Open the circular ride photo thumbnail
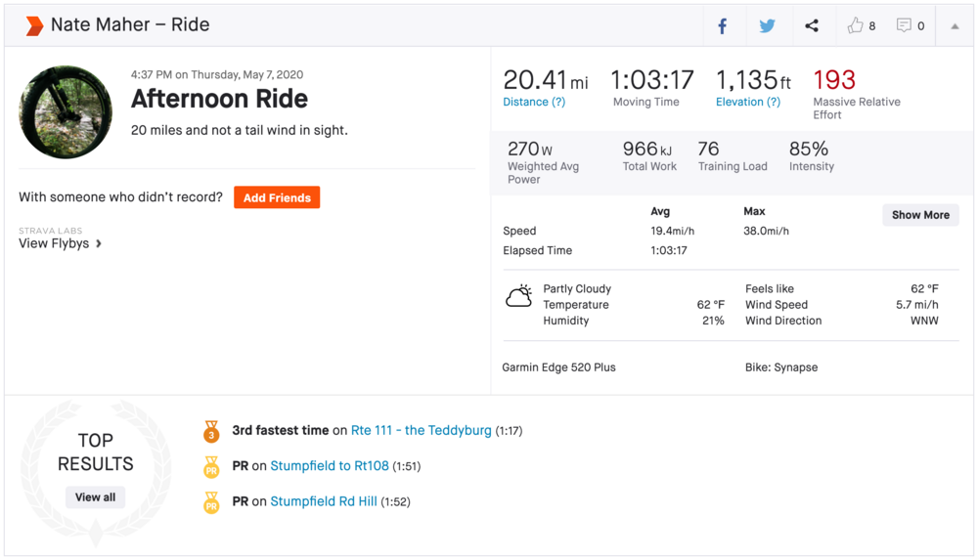The height and width of the screenshot is (560, 978). point(66,112)
